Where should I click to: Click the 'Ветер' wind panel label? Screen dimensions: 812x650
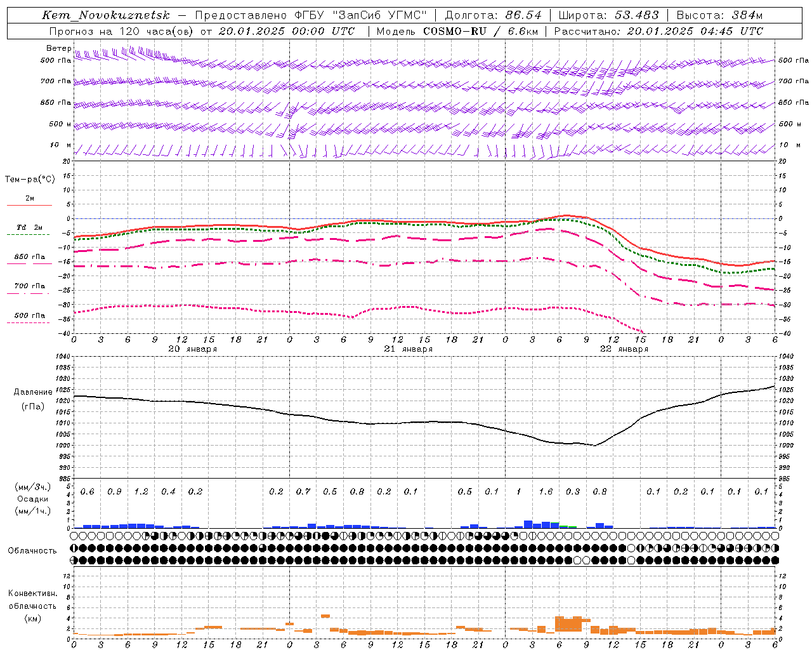(x=59, y=48)
